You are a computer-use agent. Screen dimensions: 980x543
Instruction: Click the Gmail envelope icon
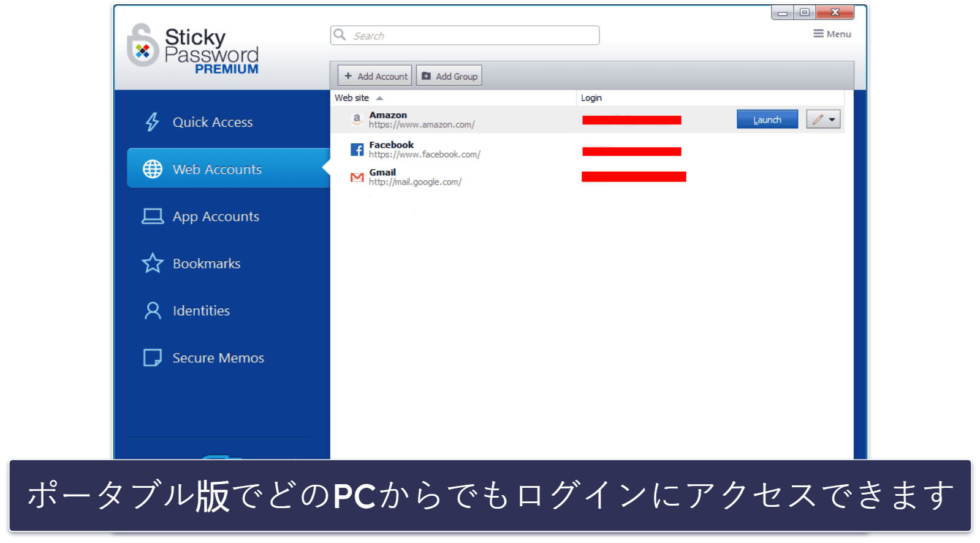(357, 177)
